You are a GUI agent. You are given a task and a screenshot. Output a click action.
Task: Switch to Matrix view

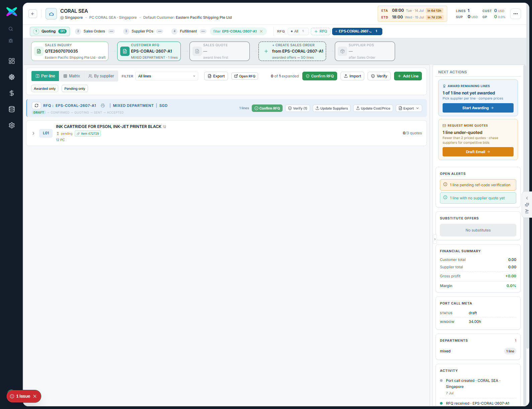(x=72, y=76)
